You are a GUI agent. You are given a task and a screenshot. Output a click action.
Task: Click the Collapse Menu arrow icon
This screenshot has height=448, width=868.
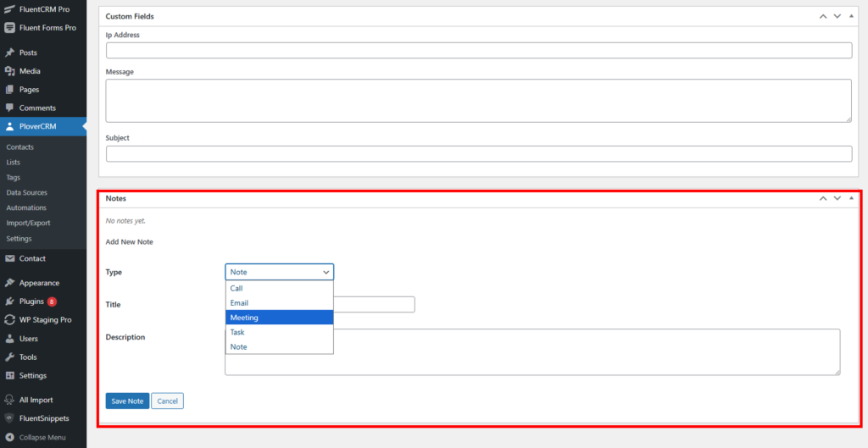[x=9, y=437]
